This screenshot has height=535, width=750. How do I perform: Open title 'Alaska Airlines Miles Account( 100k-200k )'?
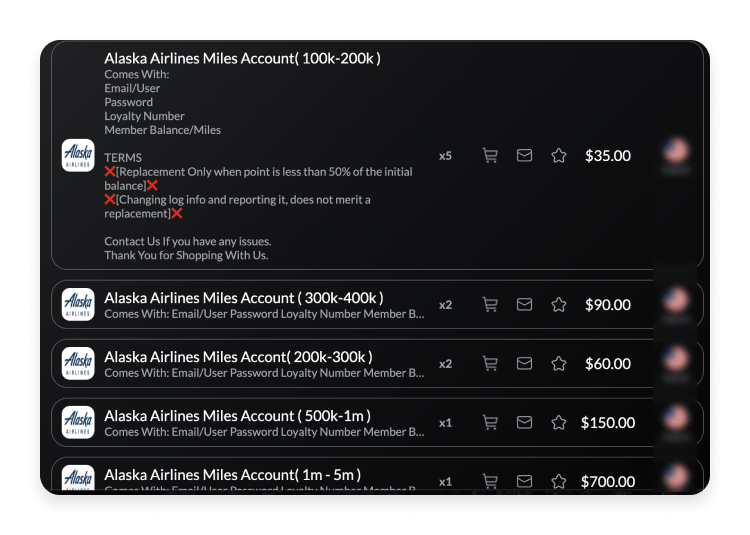tap(243, 58)
